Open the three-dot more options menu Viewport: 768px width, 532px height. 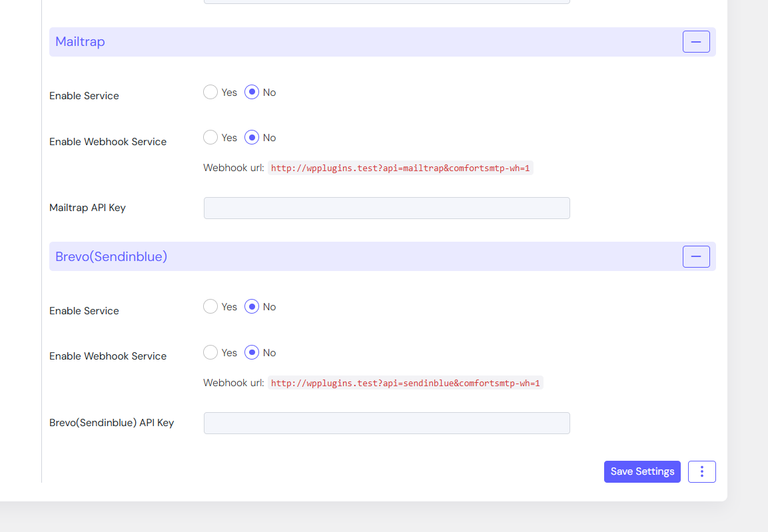701,471
